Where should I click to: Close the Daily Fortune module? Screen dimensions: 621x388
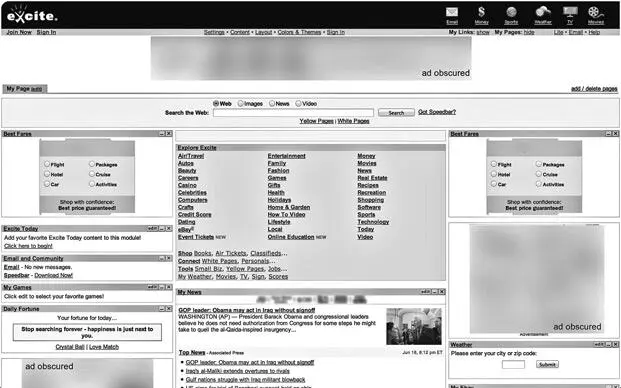[169, 308]
